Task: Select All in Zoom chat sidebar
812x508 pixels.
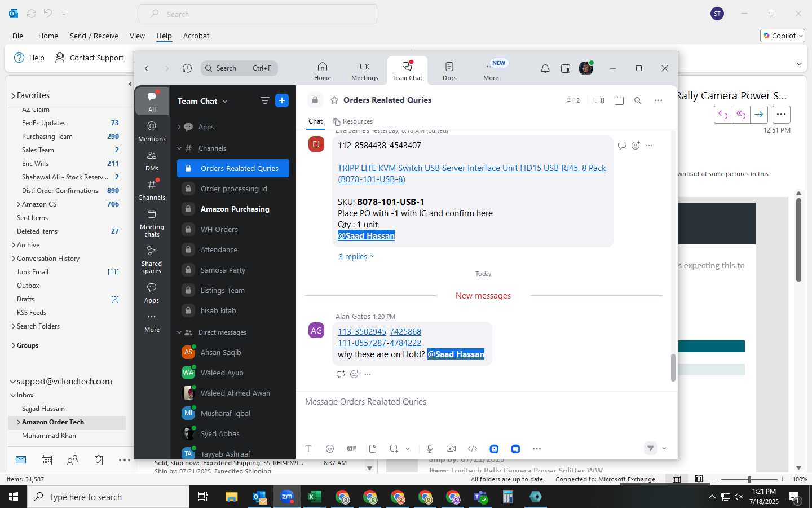Action: (152, 102)
